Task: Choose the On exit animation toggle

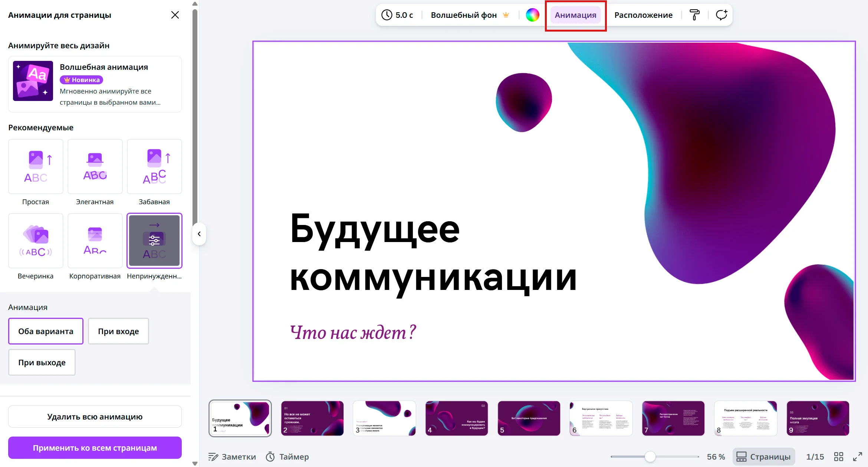Action: 42,362
